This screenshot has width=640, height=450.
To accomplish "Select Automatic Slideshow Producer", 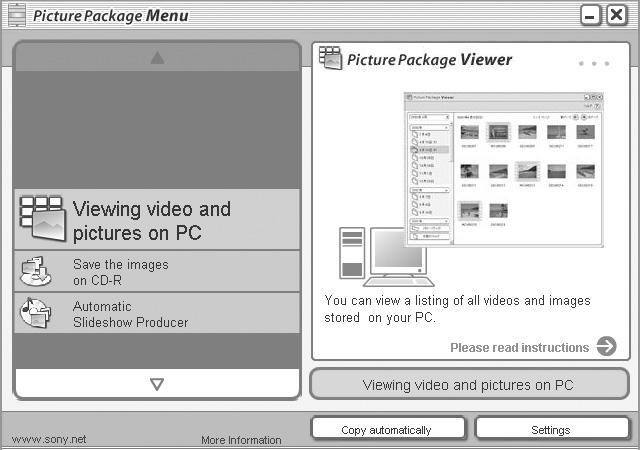I will tap(157, 313).
